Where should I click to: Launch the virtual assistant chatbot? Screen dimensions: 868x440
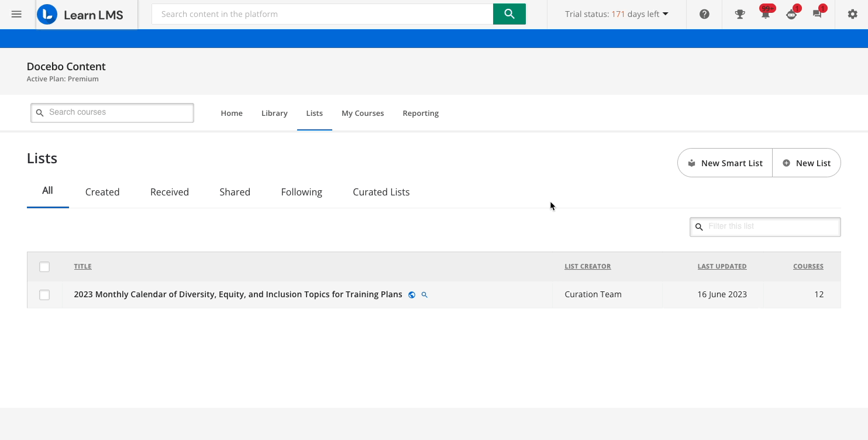tap(791, 14)
